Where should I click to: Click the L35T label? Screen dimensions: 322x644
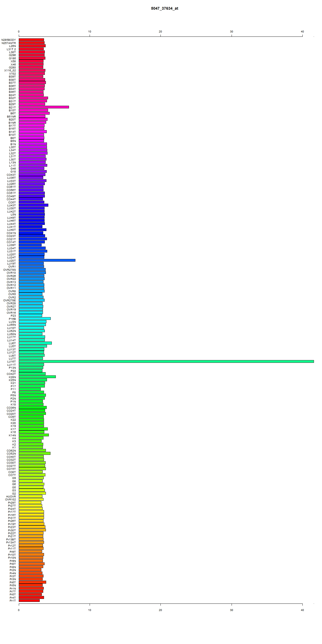[x=12, y=147]
